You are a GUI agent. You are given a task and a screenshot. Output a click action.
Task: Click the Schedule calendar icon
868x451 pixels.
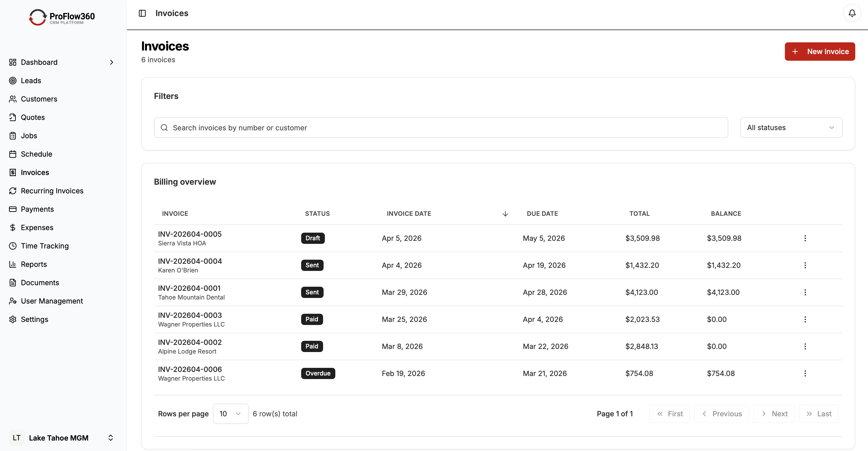coord(13,154)
